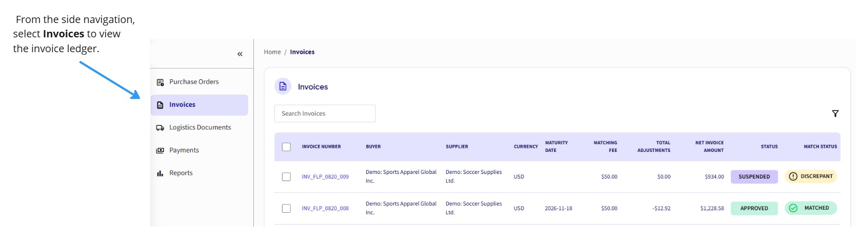This screenshot has height=244, width=868.
Task: Click net invoice amount $934.00
Action: coord(714,177)
